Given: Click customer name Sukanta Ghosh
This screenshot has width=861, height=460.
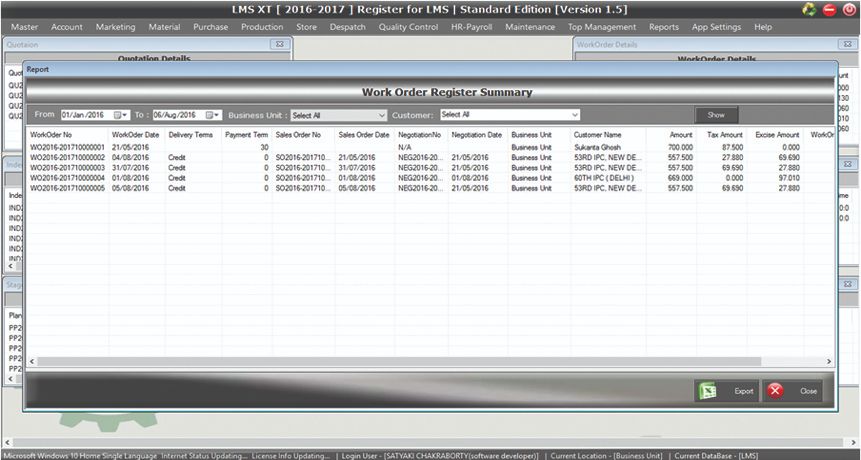Looking at the screenshot, I should pos(597,148).
